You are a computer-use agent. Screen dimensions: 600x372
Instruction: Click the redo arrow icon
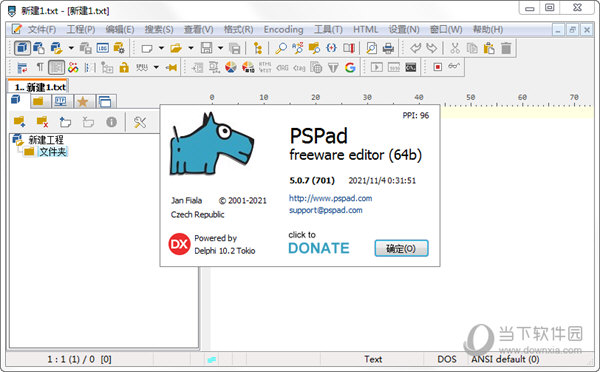coord(432,48)
